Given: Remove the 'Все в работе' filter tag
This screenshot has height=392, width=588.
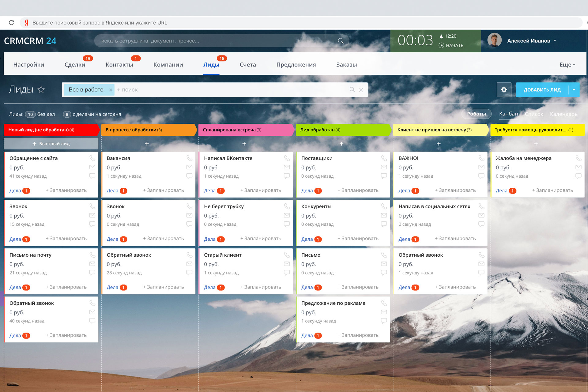Looking at the screenshot, I should (111, 90).
